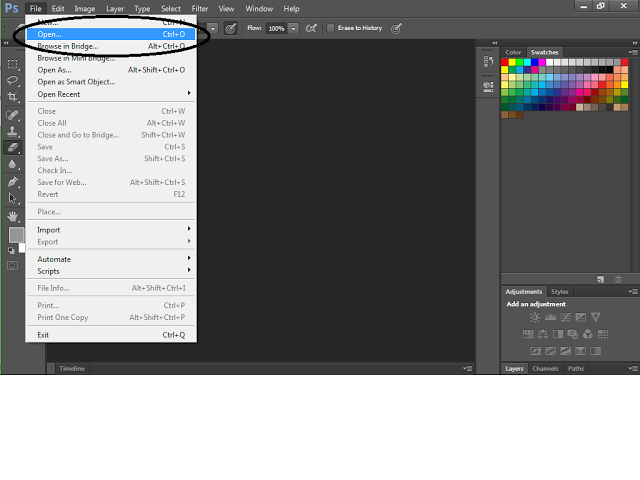The width and height of the screenshot is (640, 480).
Task: Switch to the Styles tab
Action: click(x=560, y=291)
